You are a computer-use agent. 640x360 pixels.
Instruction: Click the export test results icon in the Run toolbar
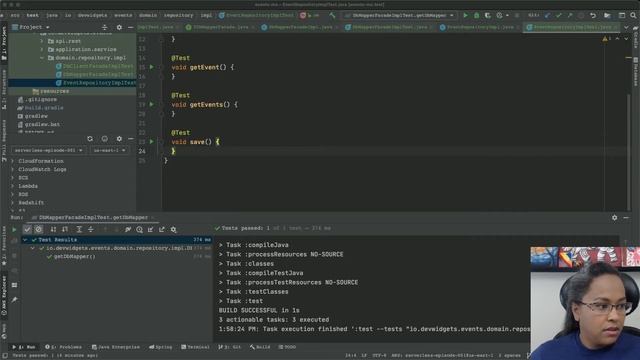click(x=162, y=229)
